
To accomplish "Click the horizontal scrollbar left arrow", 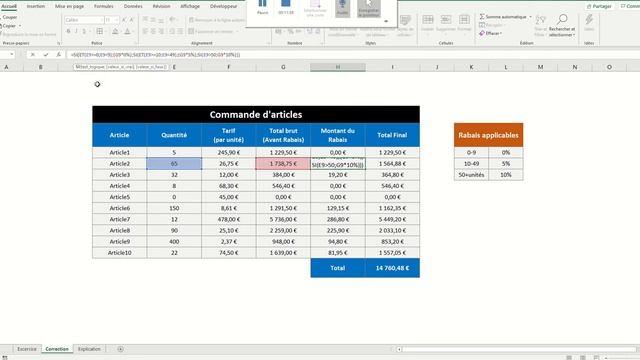I will coord(399,349).
